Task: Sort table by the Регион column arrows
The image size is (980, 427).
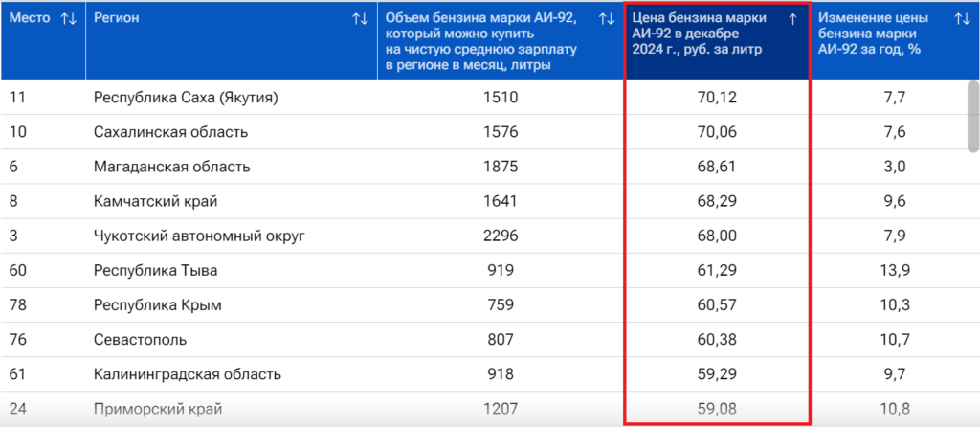Action: click(360, 19)
